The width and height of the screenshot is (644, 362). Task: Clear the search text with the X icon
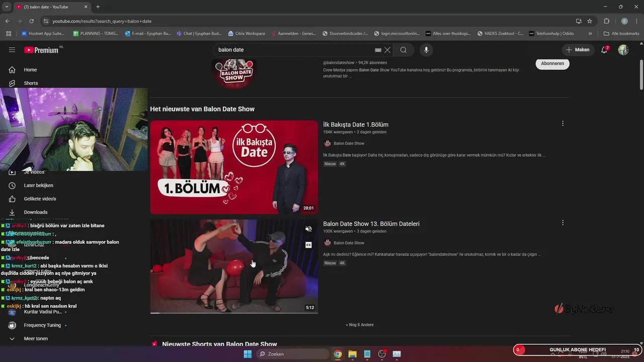[387, 50]
